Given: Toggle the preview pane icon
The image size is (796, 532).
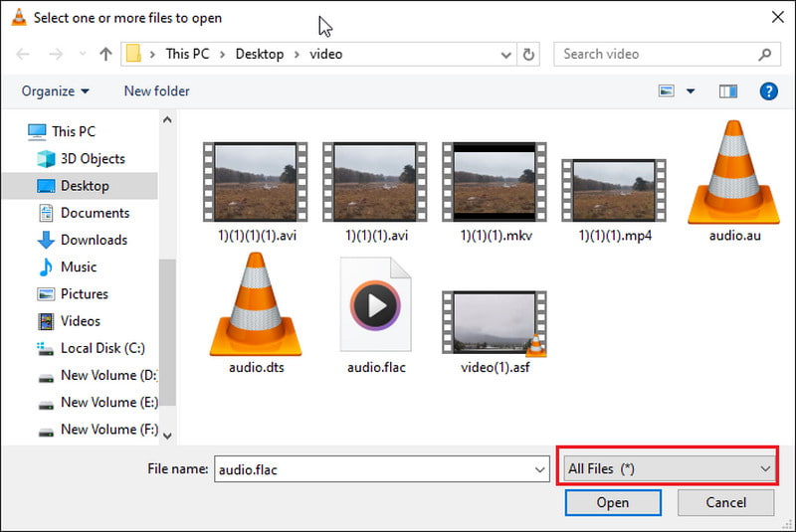Looking at the screenshot, I should pyautogui.click(x=728, y=91).
